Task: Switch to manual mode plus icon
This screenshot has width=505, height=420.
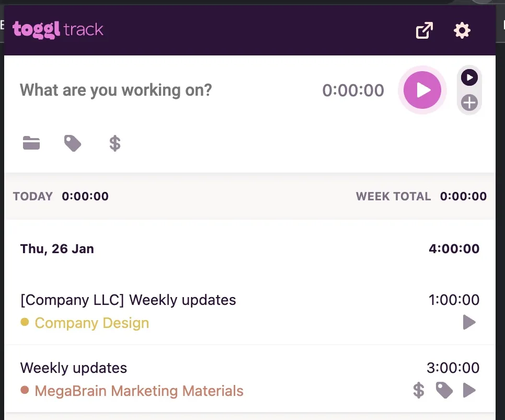Action: (x=469, y=103)
